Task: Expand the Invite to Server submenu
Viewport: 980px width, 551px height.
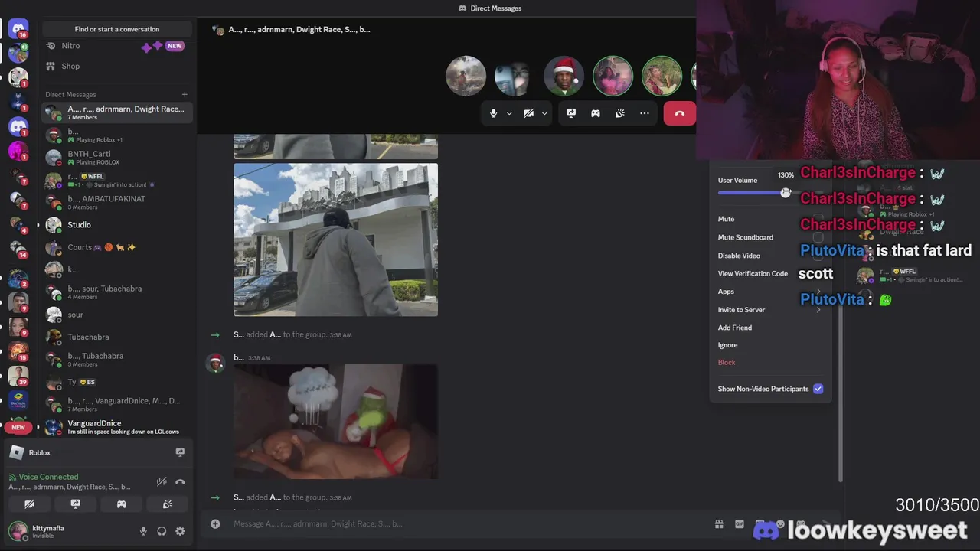Action: click(770, 310)
